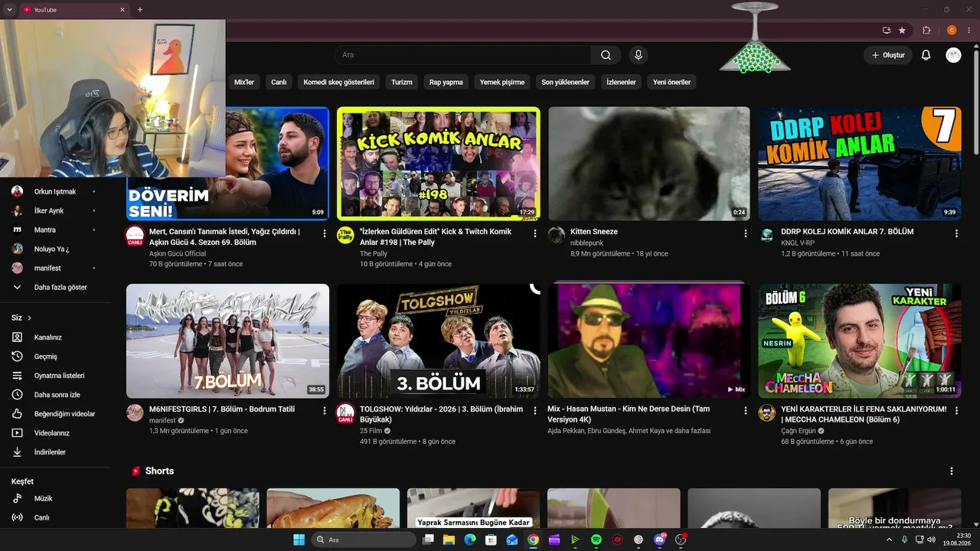Image resolution: width=980 pixels, height=551 pixels.
Task: Select the Komedi skeç gösterileri chip
Action: [339, 82]
